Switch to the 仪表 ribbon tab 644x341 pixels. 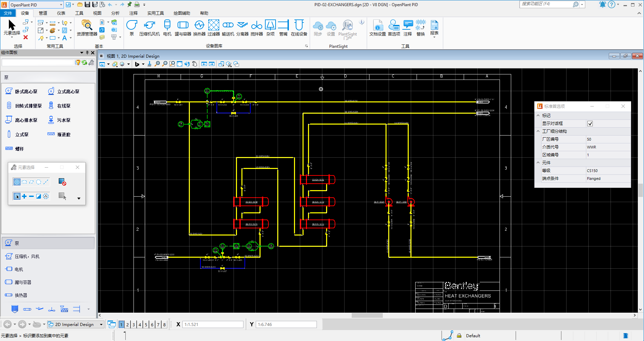(61, 13)
